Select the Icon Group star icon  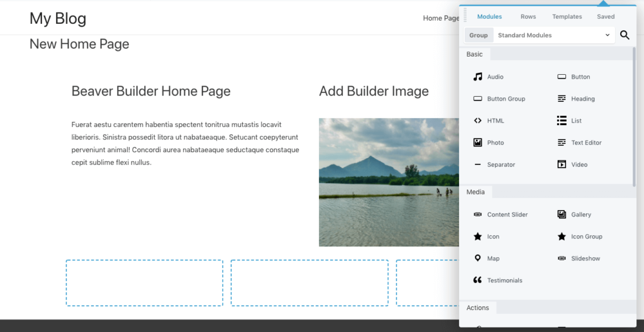[562, 236]
